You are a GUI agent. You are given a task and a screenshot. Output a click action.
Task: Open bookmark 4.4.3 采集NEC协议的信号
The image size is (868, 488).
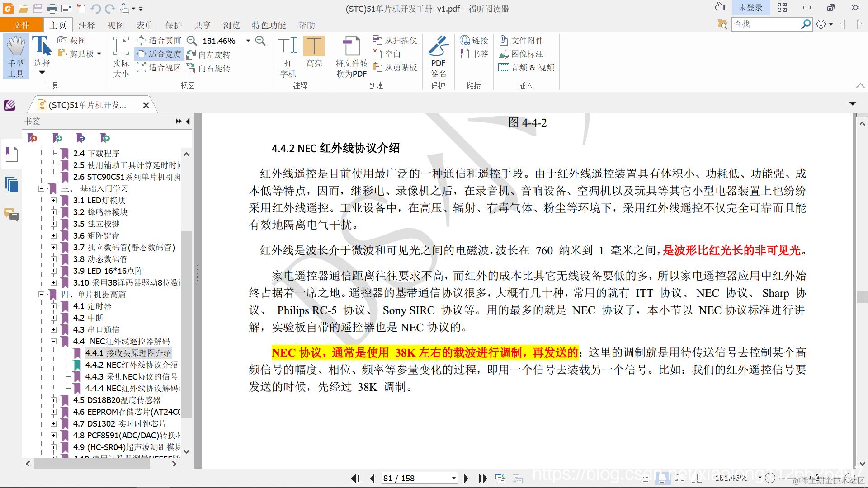[131, 376]
